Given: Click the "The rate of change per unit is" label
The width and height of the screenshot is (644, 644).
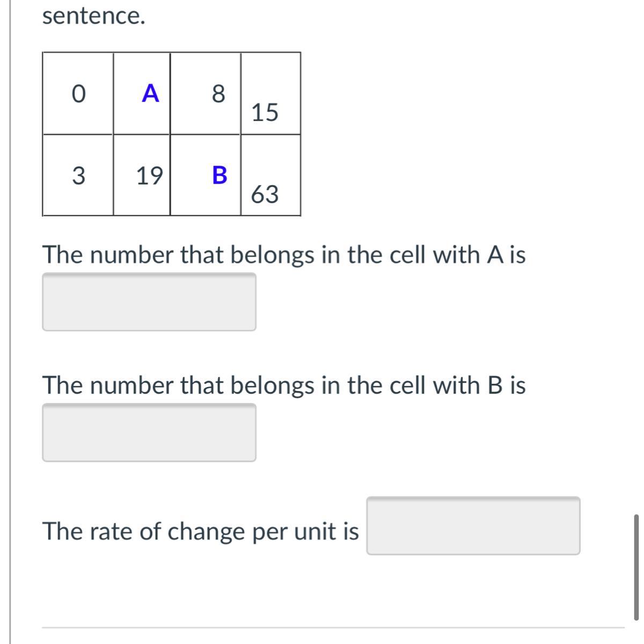Looking at the screenshot, I should pyautogui.click(x=200, y=531).
